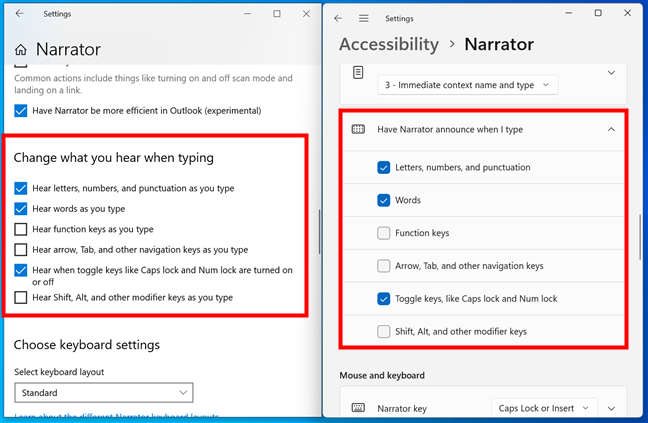Enable Hear arrow, Tab, navigation keys
Screen dimensions: 648x423
(x=21, y=250)
